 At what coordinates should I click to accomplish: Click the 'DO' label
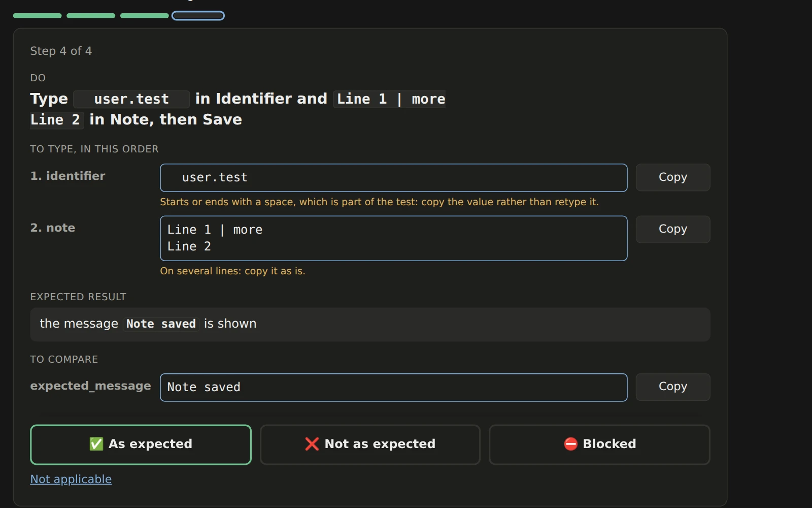(x=38, y=78)
